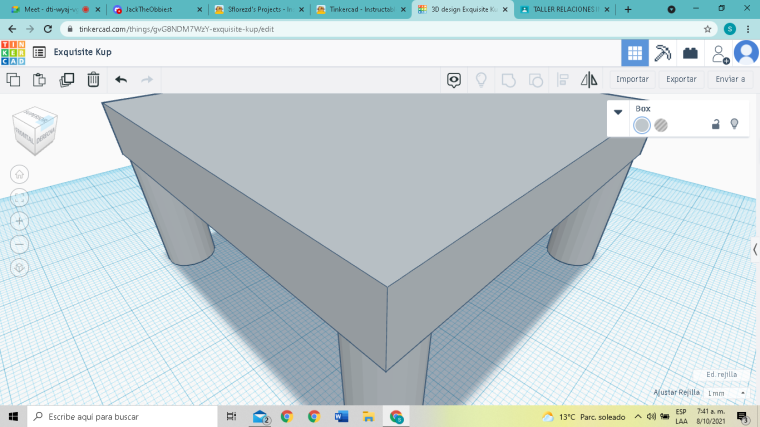Image resolution: width=760 pixels, height=427 pixels.
Task: Open a new browser tab
Action: pos(628,9)
